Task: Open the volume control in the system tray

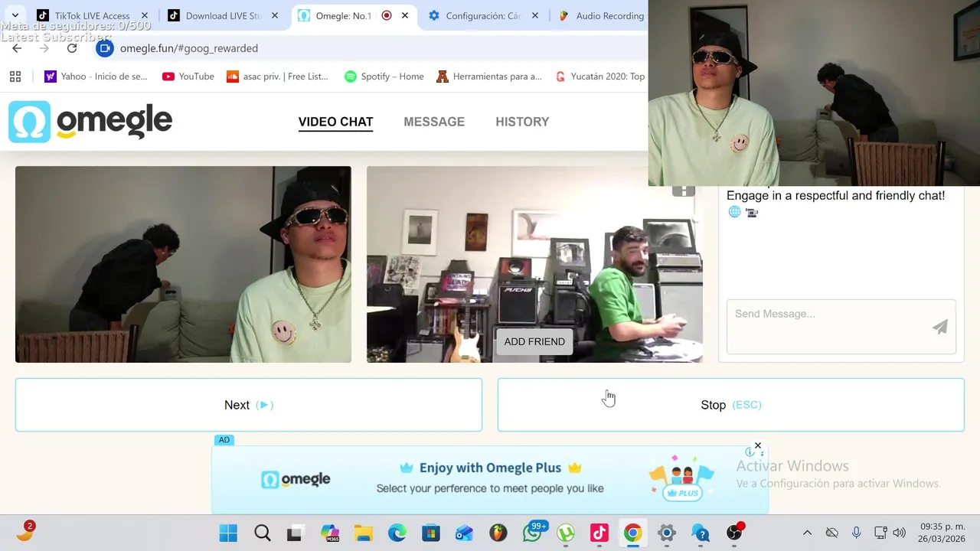Action: pyautogui.click(x=900, y=533)
